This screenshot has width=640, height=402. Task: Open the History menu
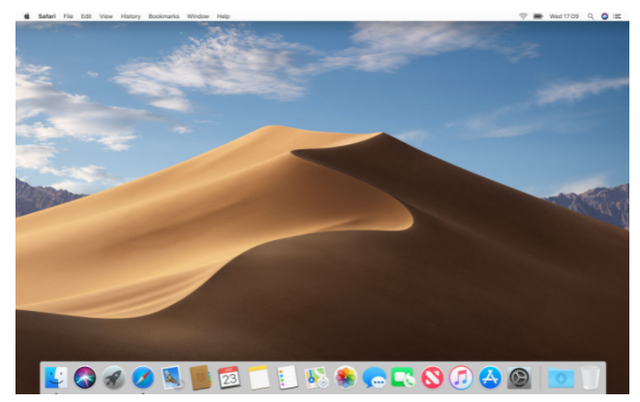(131, 16)
